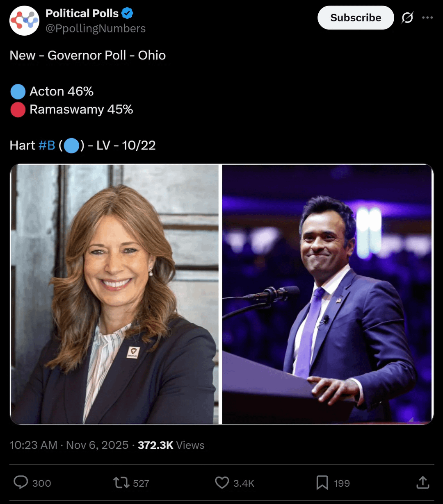Click the Subscribe button

click(x=356, y=18)
